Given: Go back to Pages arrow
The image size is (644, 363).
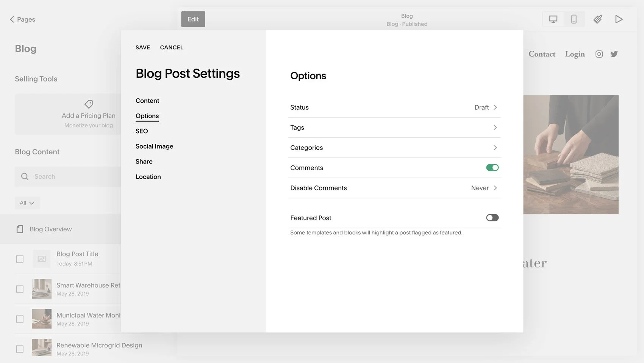Looking at the screenshot, I should [x=12, y=19].
